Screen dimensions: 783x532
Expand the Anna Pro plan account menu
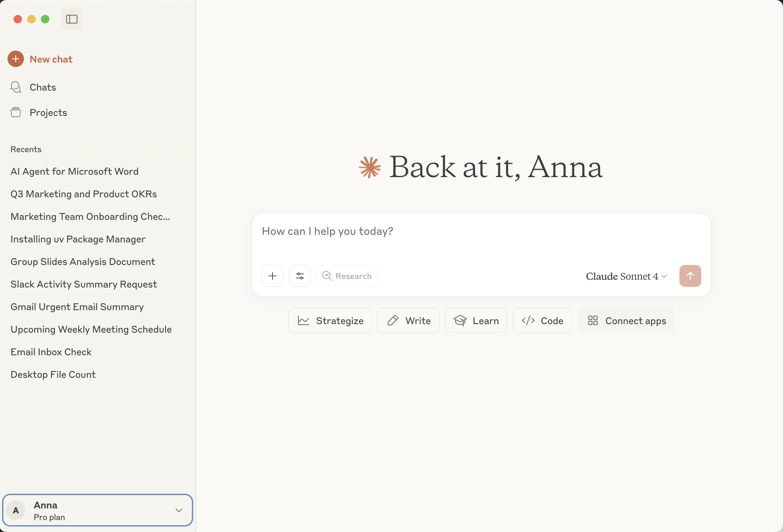[x=98, y=510]
